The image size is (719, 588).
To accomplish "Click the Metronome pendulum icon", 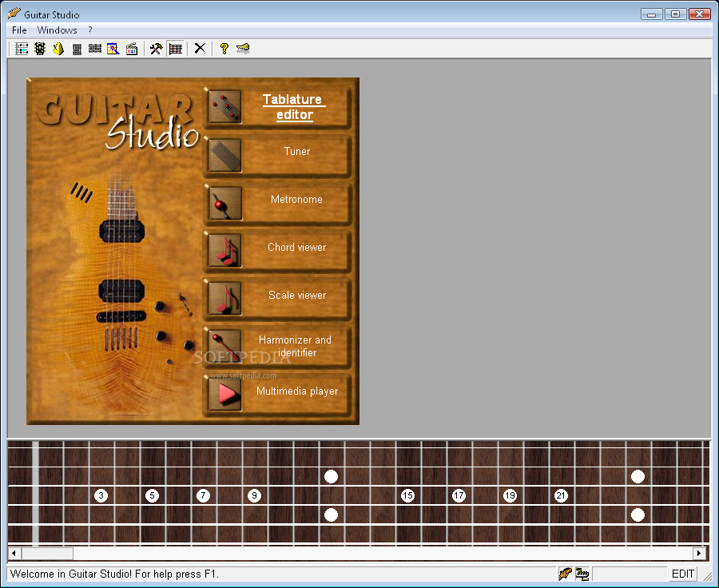I will point(225,203).
